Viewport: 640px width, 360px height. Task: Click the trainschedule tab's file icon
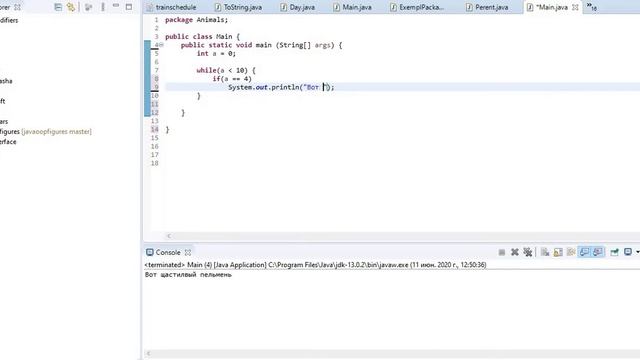[x=150, y=7]
